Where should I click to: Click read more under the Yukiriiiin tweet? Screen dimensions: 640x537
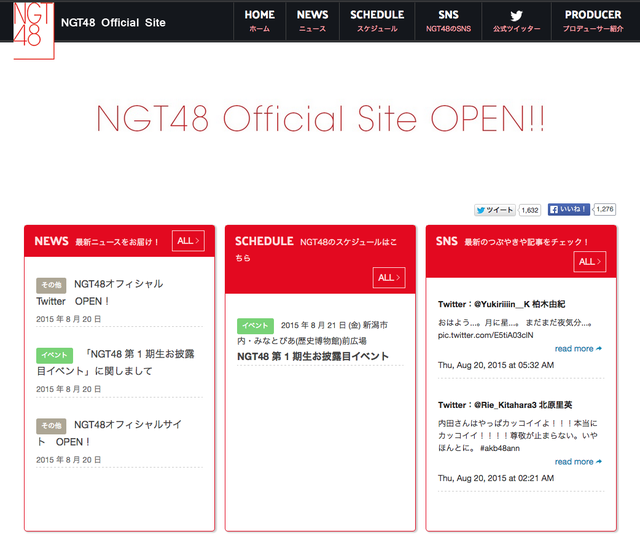pos(578,348)
